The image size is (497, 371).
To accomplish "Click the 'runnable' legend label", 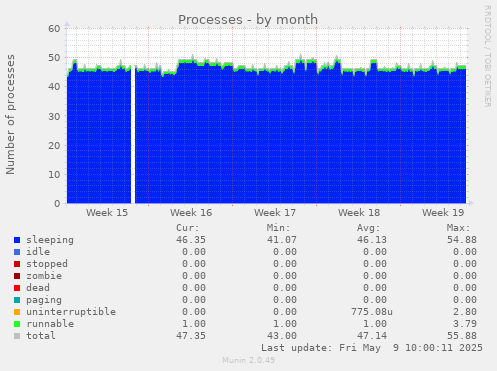I will pos(50,324).
